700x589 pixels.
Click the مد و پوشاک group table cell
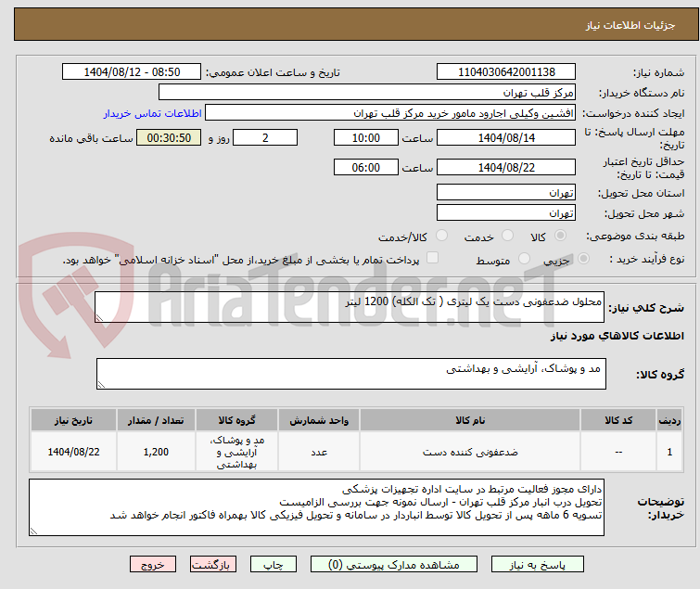236,452
